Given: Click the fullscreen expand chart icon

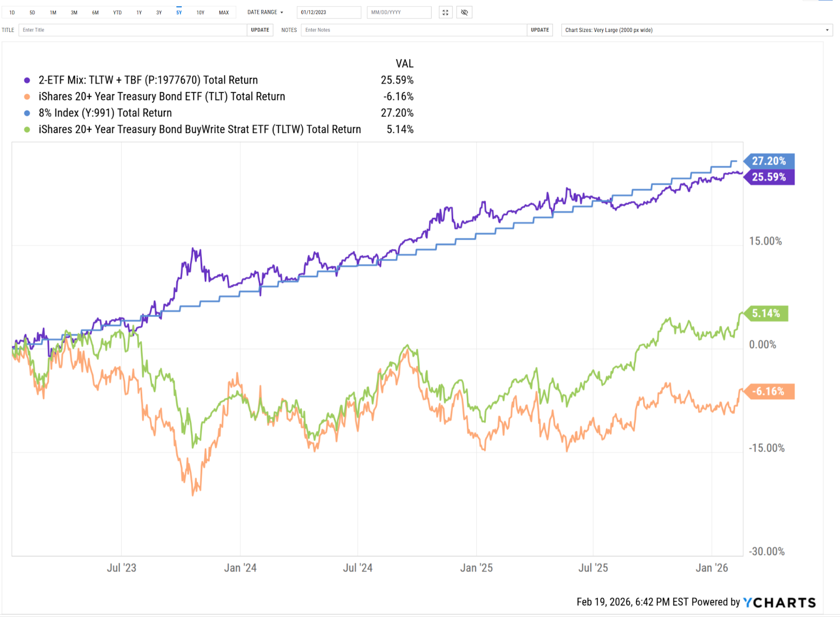Looking at the screenshot, I should [445, 13].
